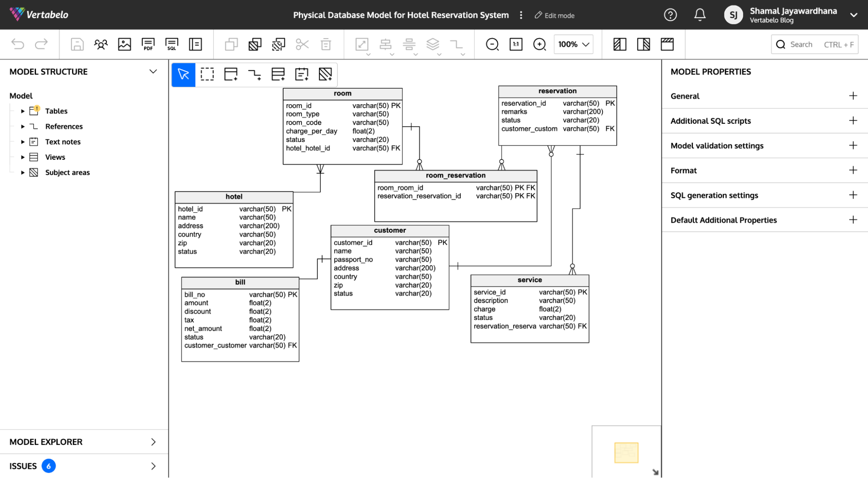Expand the Views section in model structure
Screen dimensions: 868x478
22,157
